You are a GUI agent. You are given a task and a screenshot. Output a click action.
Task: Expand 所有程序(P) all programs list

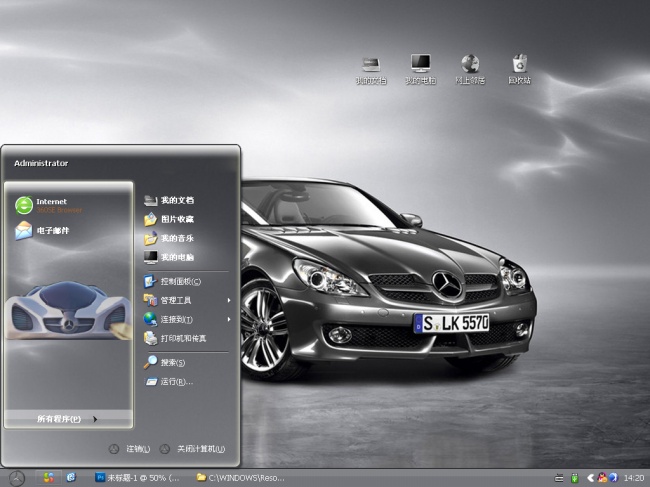point(68,419)
